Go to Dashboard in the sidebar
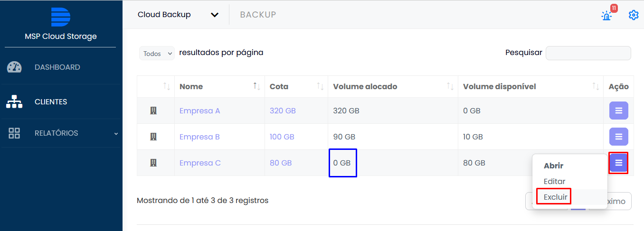Viewport: 644px width, 231px height. coord(57,67)
